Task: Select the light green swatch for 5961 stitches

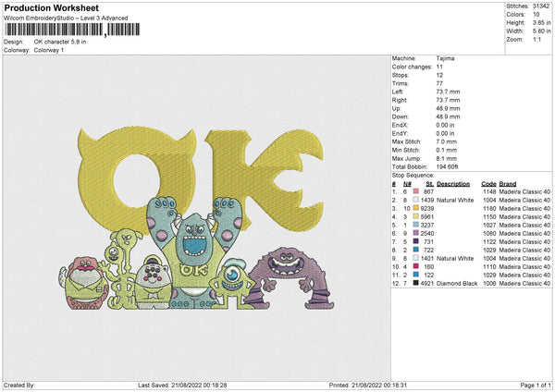Action: coord(415,216)
